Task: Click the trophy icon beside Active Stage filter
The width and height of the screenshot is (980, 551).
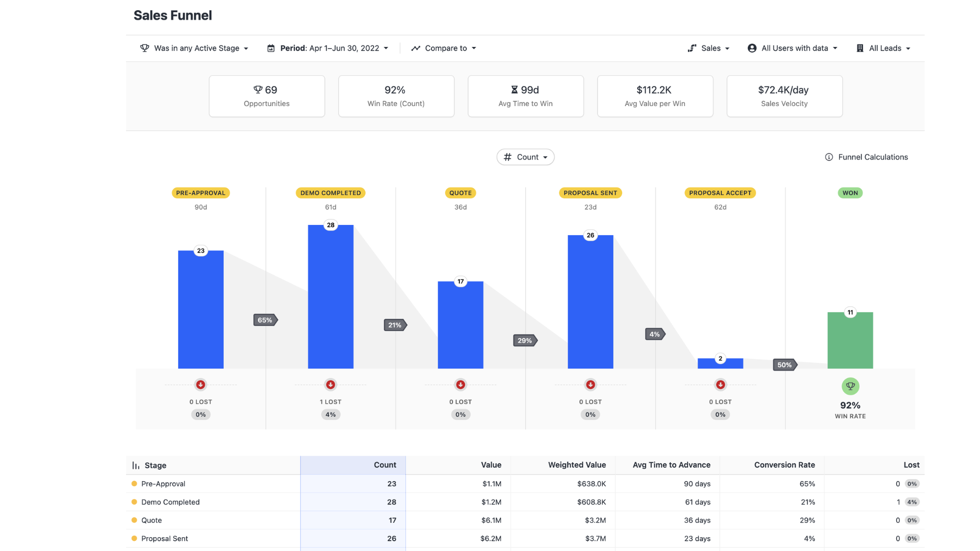Action: coord(145,48)
